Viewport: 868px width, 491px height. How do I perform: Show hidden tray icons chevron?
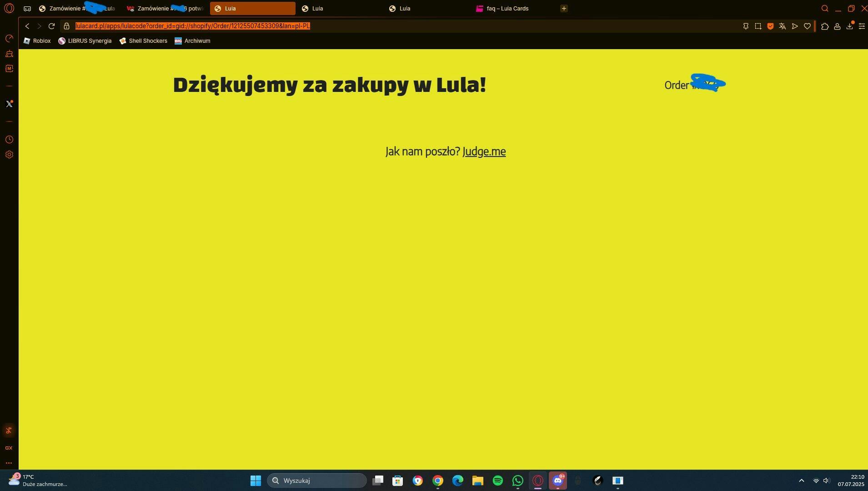pos(802,481)
